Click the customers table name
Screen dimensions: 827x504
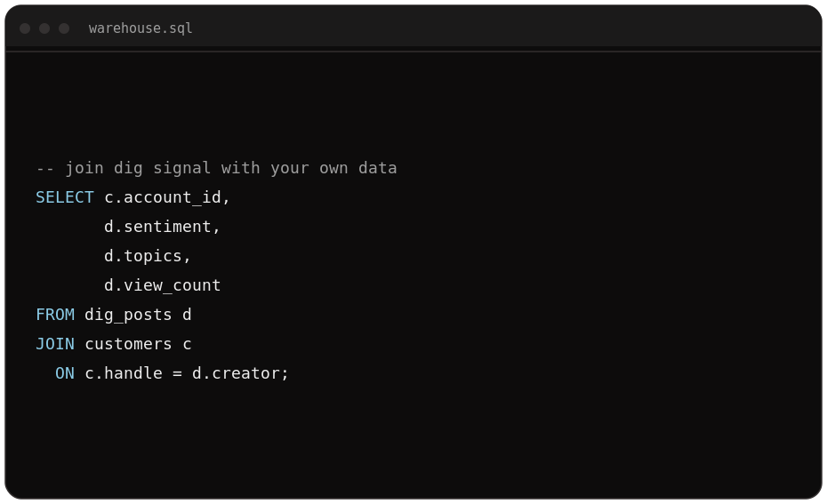pos(128,344)
